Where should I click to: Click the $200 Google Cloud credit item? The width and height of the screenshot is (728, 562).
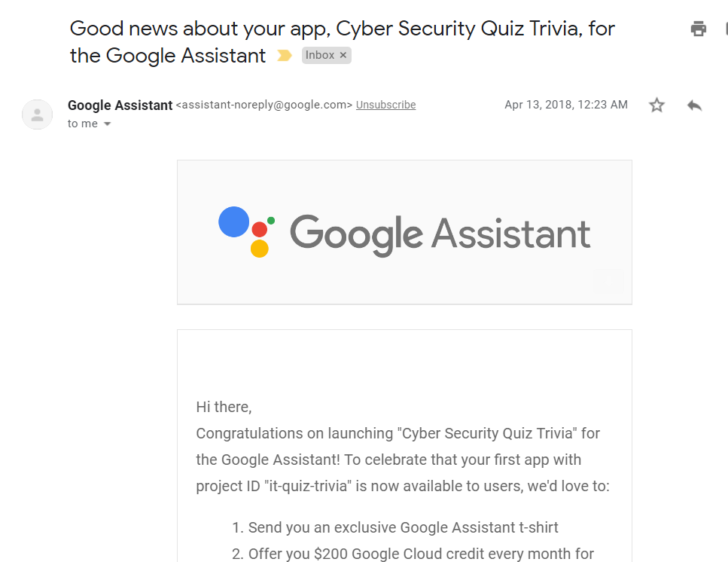413,554
